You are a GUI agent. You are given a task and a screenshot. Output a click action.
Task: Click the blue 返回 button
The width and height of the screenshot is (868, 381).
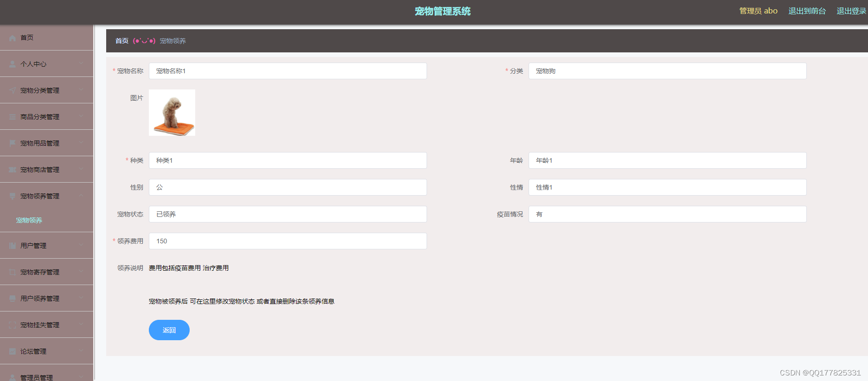point(169,330)
